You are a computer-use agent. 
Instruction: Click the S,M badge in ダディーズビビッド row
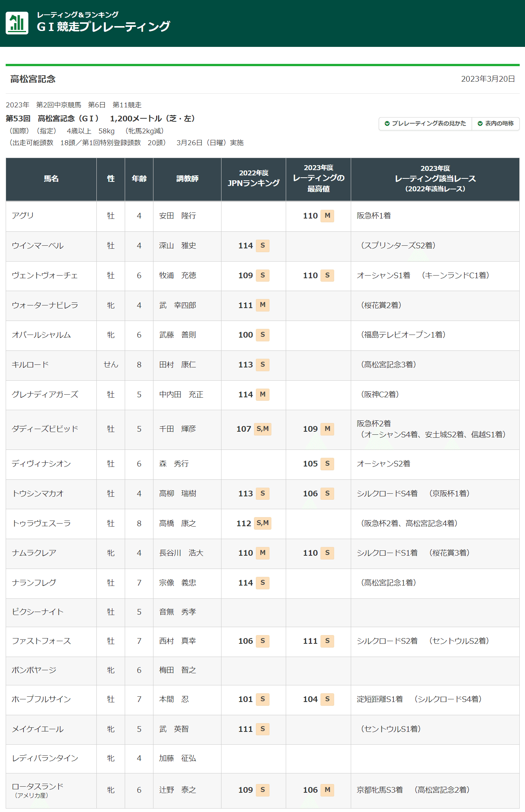point(263,429)
